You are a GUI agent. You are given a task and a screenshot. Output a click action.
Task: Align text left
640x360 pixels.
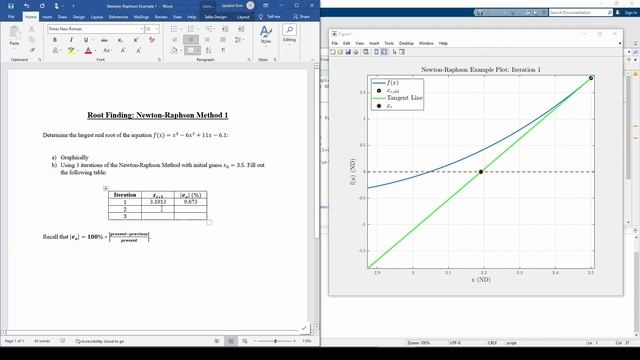[175, 40]
